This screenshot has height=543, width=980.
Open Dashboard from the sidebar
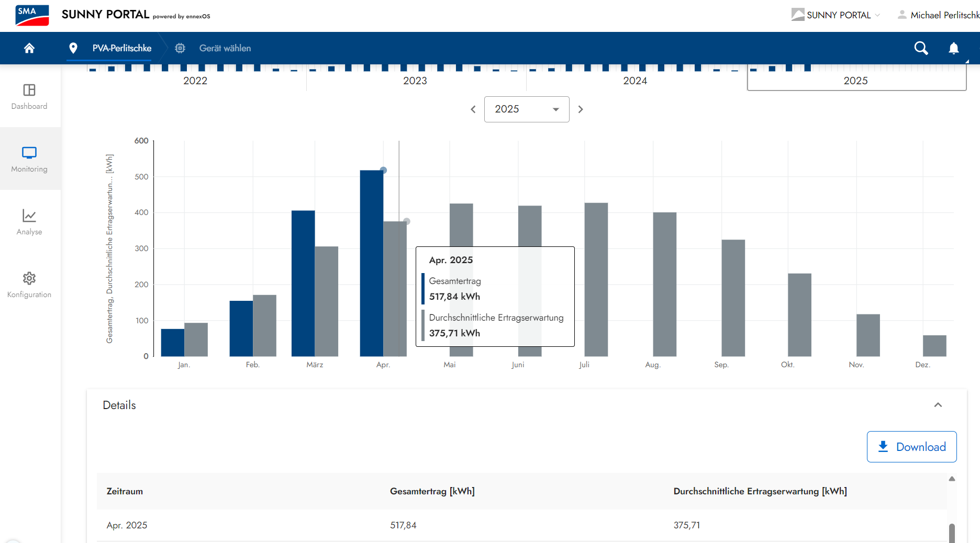pos(29,97)
